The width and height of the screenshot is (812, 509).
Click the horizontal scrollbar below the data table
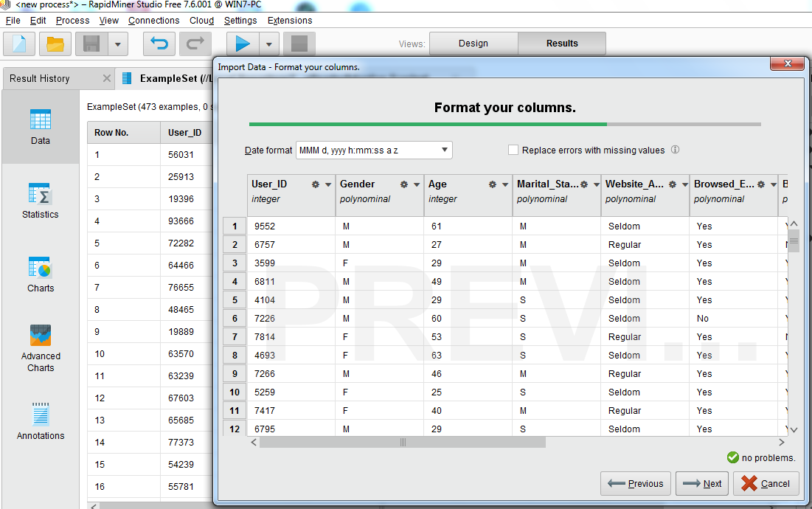click(402, 442)
